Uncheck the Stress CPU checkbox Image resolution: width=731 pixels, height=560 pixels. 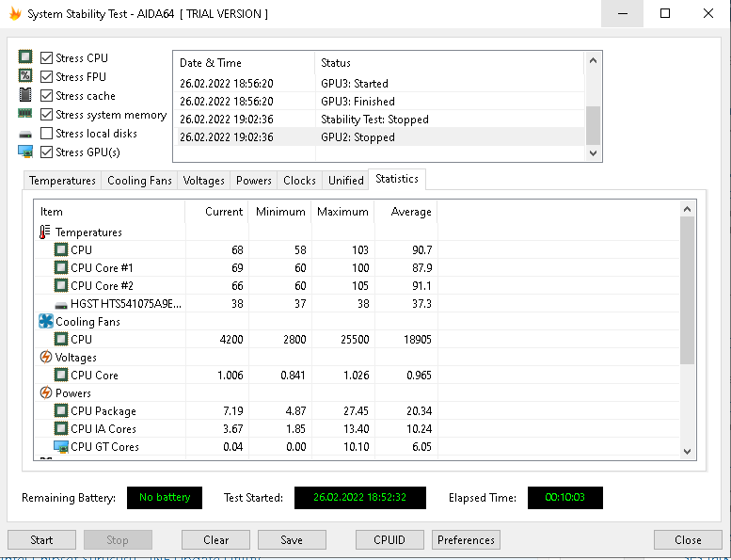click(x=46, y=57)
